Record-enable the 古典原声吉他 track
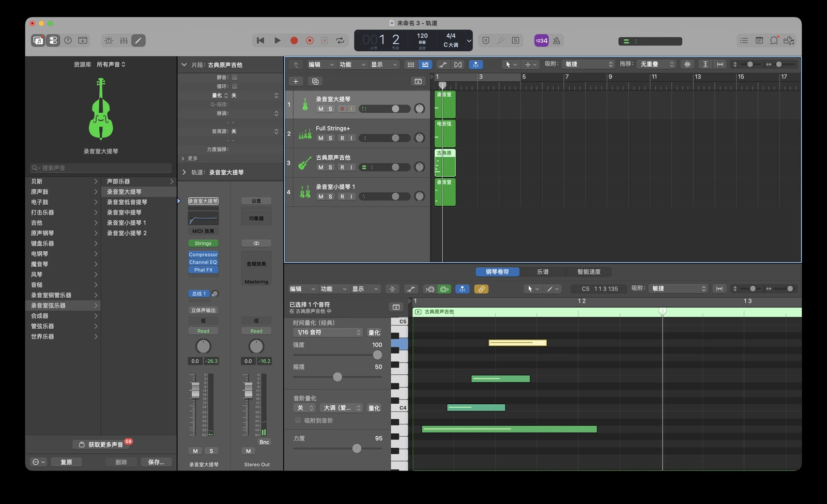 coord(342,167)
